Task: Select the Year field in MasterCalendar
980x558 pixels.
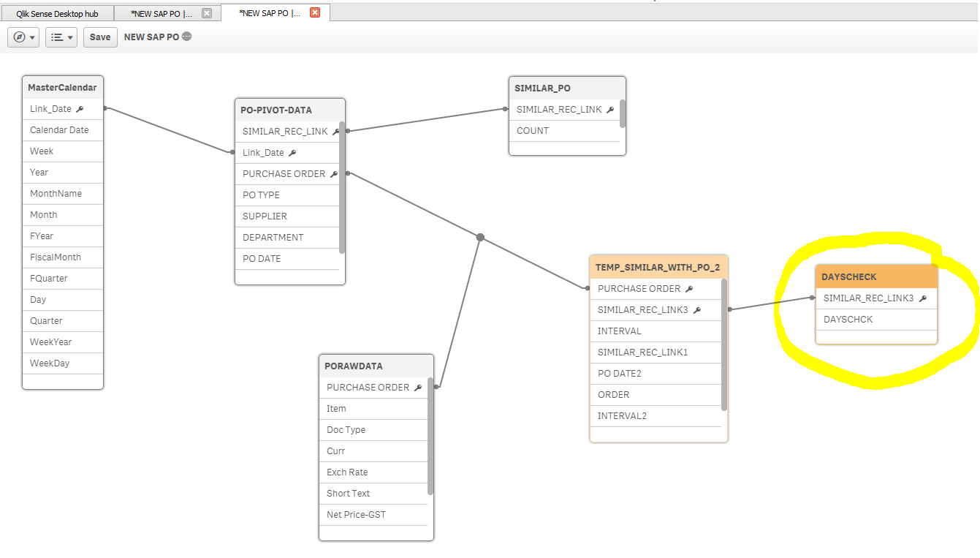Action: (63, 173)
